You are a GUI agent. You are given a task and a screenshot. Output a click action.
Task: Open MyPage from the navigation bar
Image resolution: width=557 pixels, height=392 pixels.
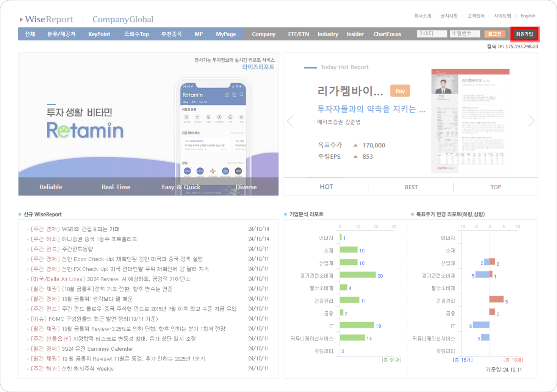pos(226,34)
